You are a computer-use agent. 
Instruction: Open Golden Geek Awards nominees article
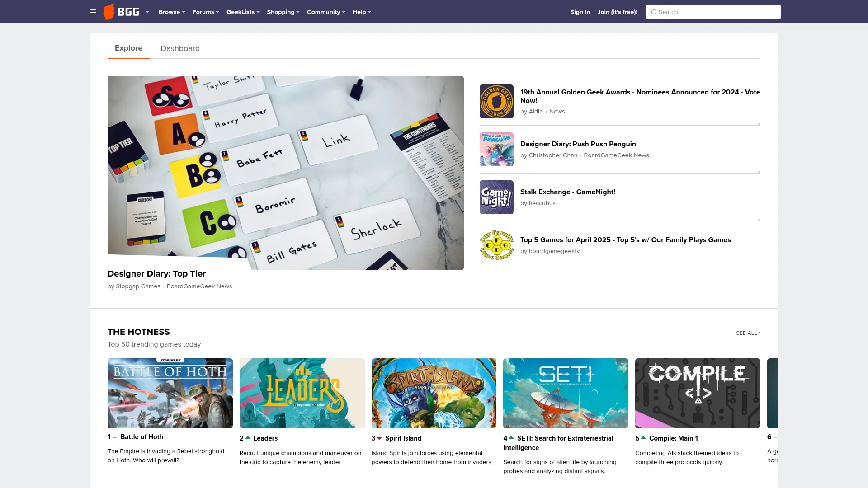click(x=640, y=96)
